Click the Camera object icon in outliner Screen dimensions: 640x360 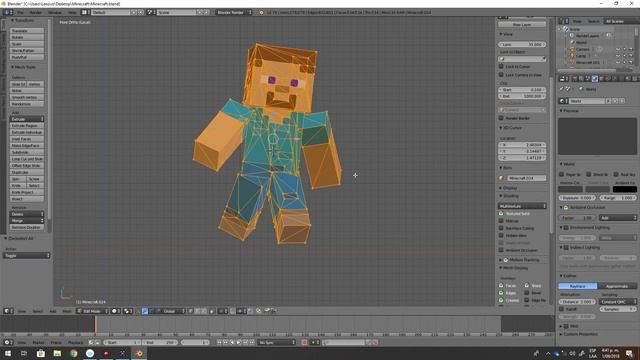pyautogui.click(x=572, y=49)
